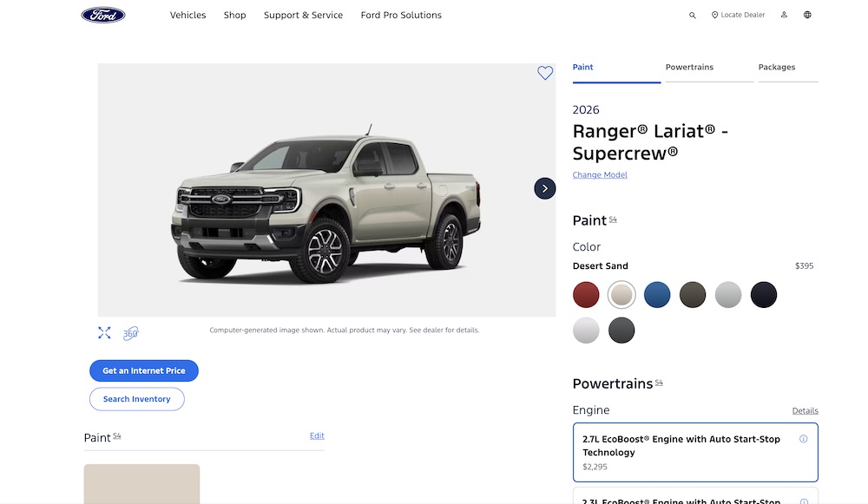Click the Desert Sand paint thumbnail below Edit

point(141,484)
